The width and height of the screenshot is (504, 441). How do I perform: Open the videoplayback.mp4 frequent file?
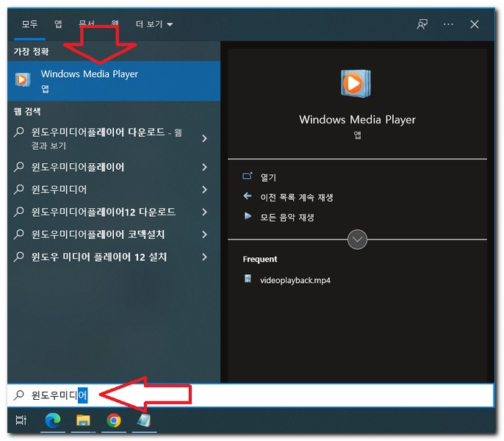pyautogui.click(x=295, y=280)
